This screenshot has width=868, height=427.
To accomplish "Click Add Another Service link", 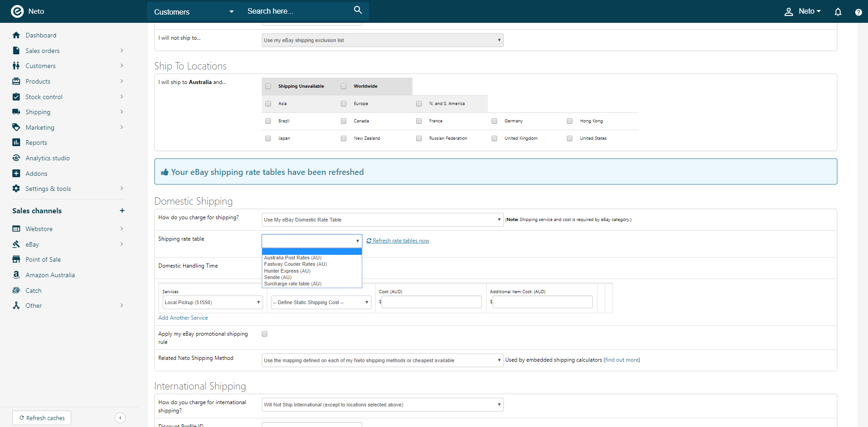I will tap(183, 318).
